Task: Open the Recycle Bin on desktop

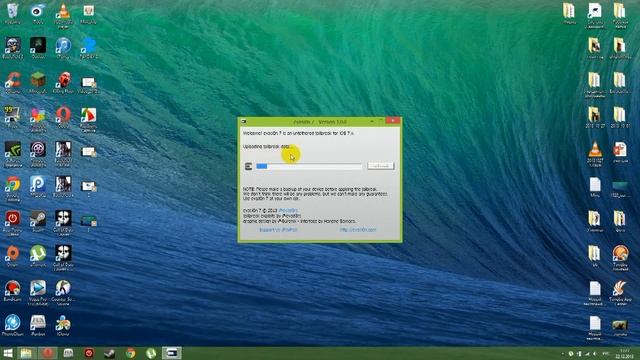Action: (13, 13)
